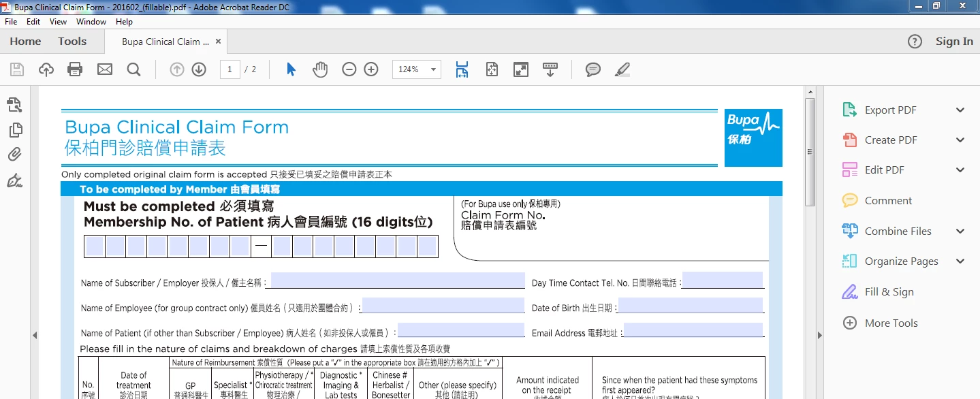This screenshot has width=980, height=399.
Task: Activate the Hand pan tool
Action: [320, 69]
